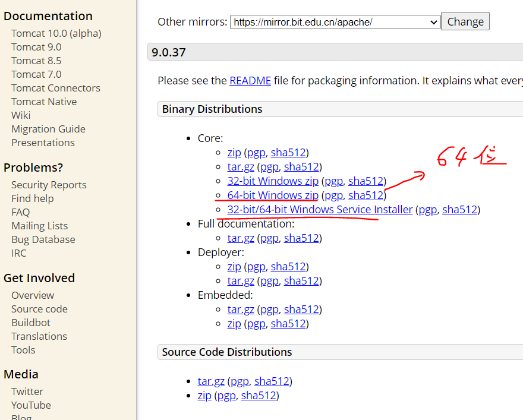Download Embedded tar.gz

pos(241,310)
